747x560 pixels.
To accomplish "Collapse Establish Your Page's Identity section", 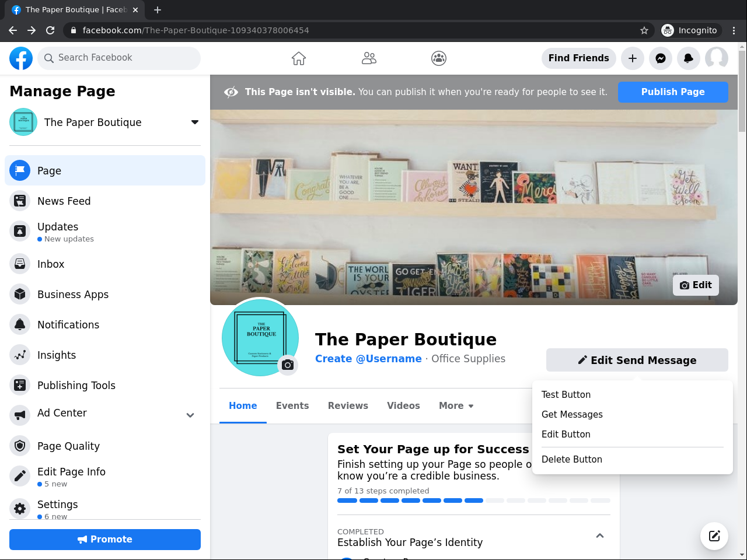I will pyautogui.click(x=599, y=536).
